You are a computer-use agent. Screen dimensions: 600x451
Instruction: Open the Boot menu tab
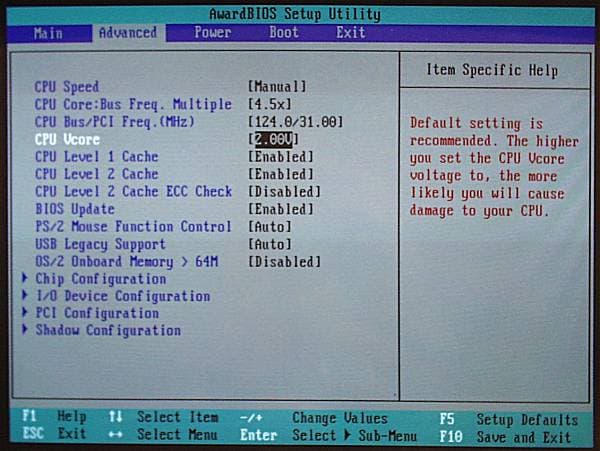pos(284,33)
